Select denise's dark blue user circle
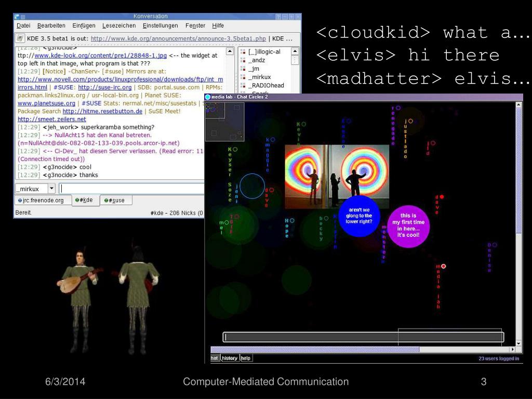This screenshot has height=399, width=532. [495, 245]
